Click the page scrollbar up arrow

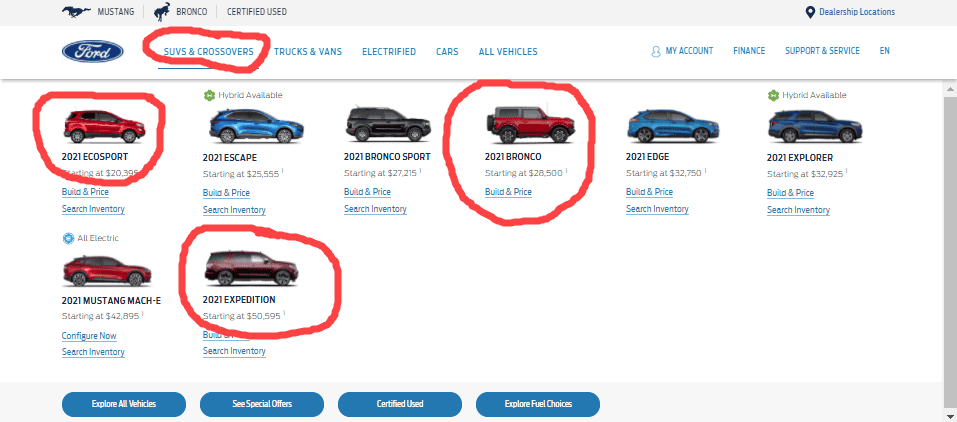coord(951,89)
